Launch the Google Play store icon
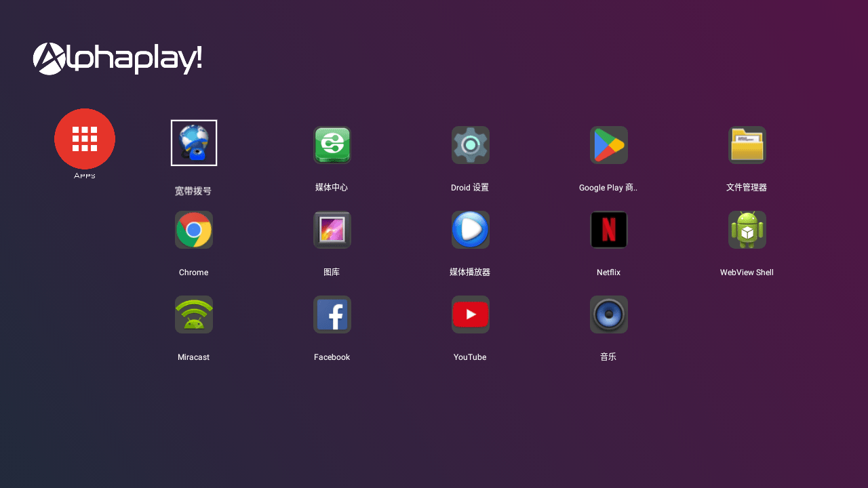Image resolution: width=868 pixels, height=488 pixels. click(609, 145)
